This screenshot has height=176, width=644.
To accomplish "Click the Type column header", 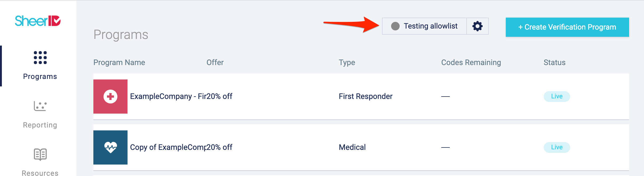I will pos(347,62).
